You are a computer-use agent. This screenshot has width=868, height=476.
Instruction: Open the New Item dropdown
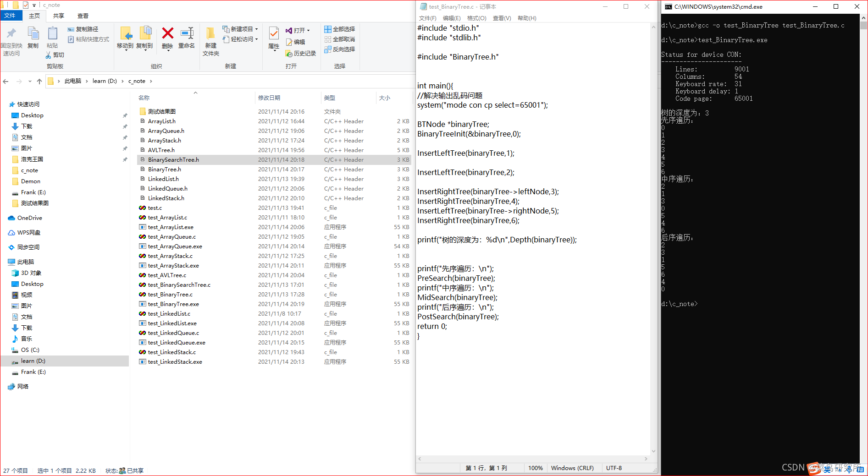240,29
